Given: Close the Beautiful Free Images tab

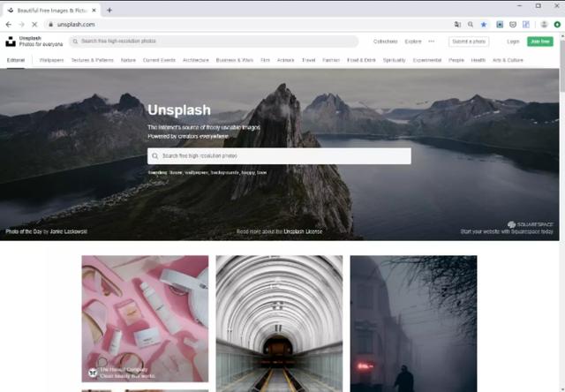Looking at the screenshot, I should [94, 11].
